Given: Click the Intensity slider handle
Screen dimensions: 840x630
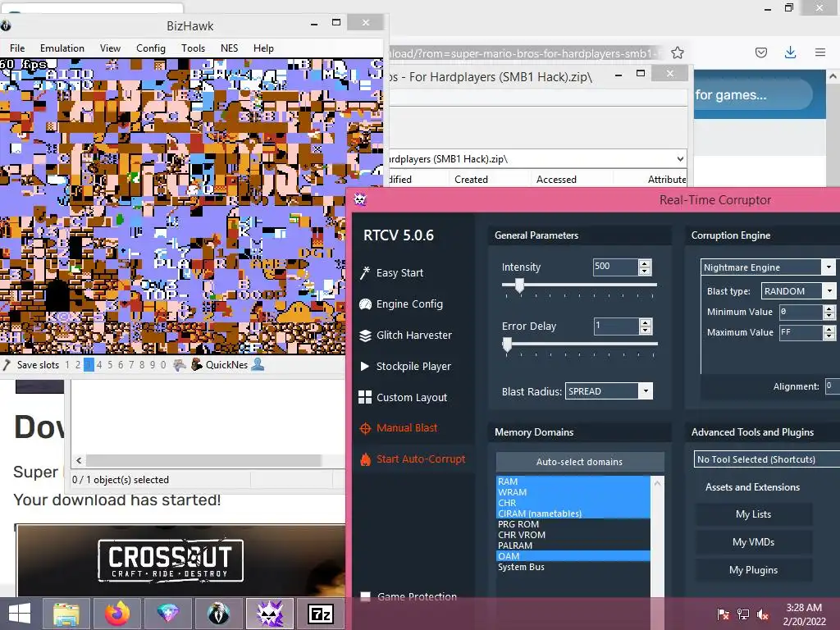Looking at the screenshot, I should point(519,285).
